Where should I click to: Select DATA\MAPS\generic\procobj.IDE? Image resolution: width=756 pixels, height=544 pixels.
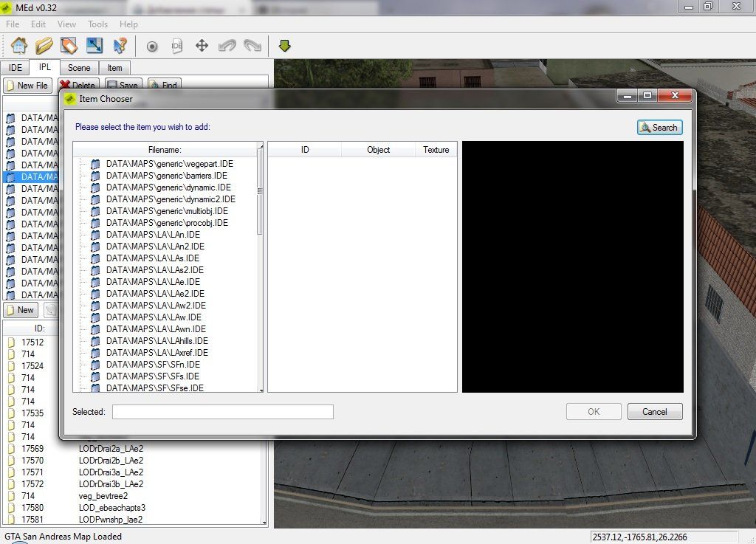pos(168,223)
